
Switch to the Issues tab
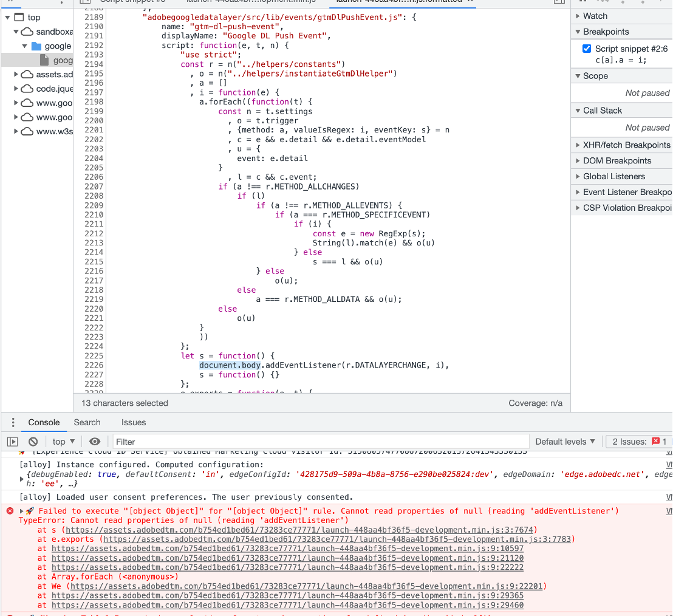[x=133, y=422]
